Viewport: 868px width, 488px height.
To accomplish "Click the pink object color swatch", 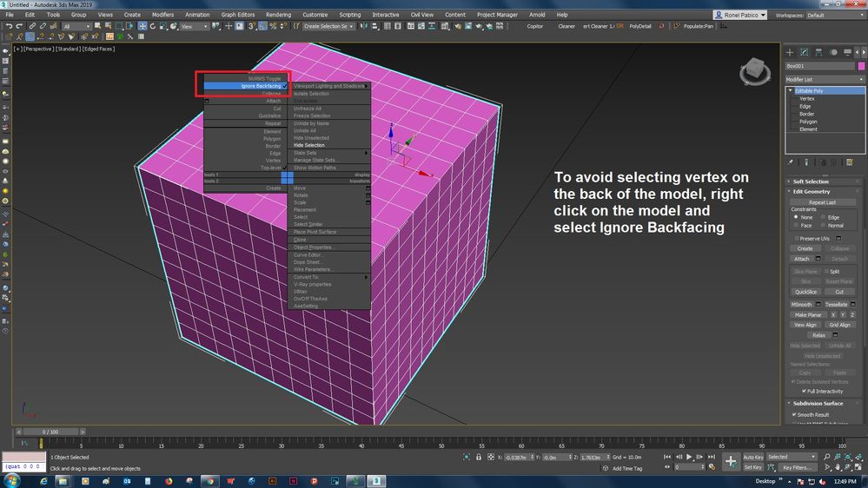I will tap(861, 66).
